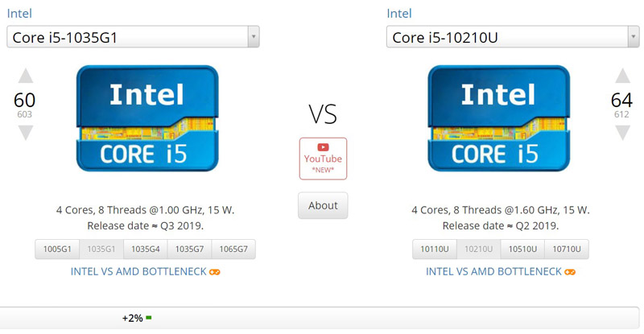Open the Core i5-1035G1 processor dropdown
The image size is (644, 334).
tap(133, 37)
